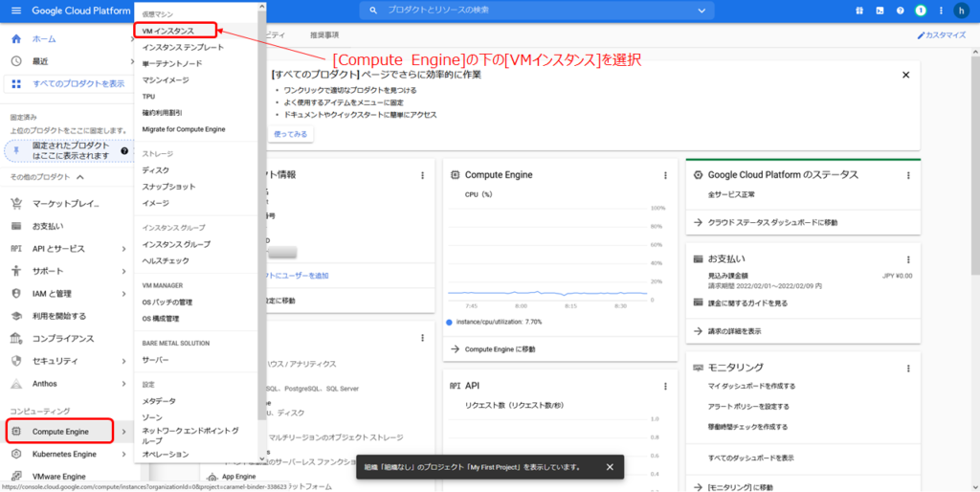Open notifications badge showing 1
The width and height of the screenshot is (980, 492).
pyautogui.click(x=920, y=11)
